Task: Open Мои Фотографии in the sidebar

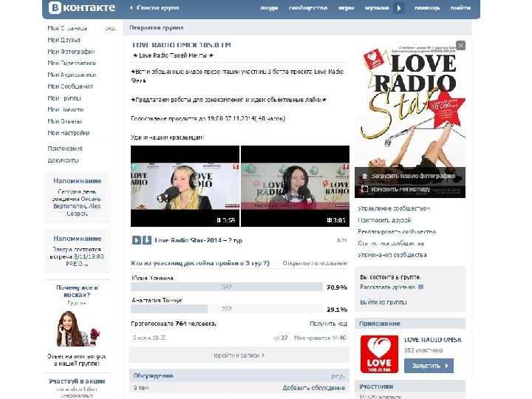Action: [71, 52]
